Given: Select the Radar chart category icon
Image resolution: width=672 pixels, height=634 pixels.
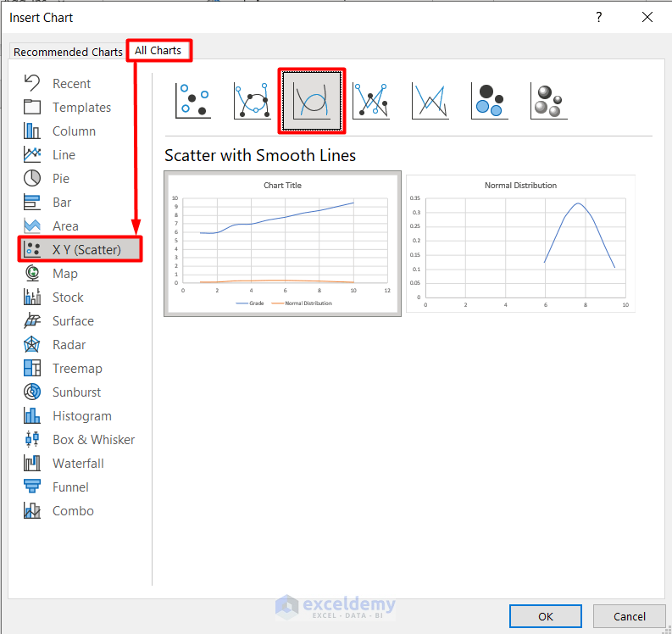Looking at the screenshot, I should (x=32, y=344).
